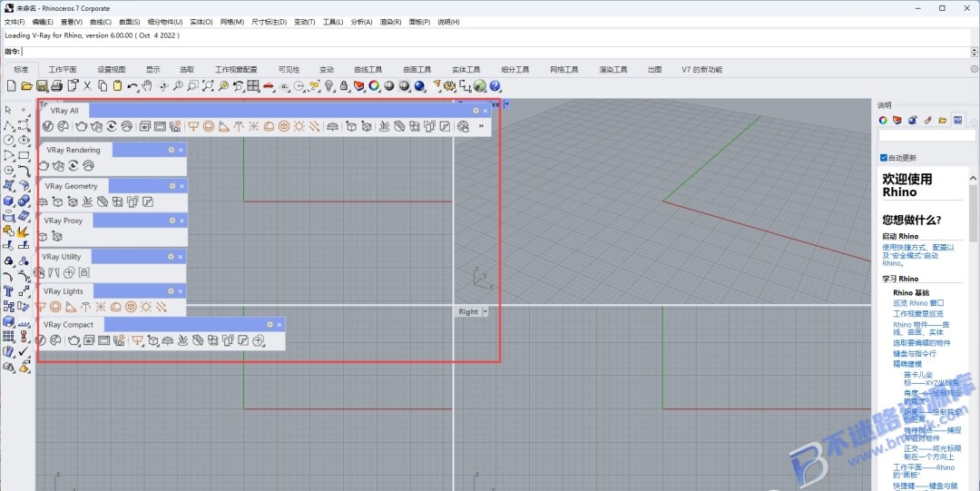Click the interactive teapot icon in VRay Rendering
The image size is (980, 491).
pos(58,166)
